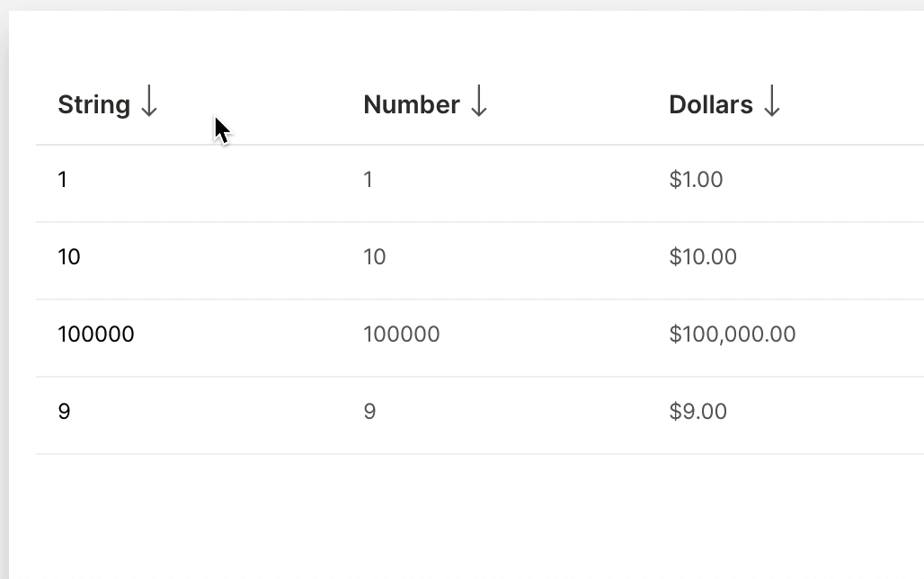Select the Number cell showing 10
924x579 pixels.
point(375,257)
